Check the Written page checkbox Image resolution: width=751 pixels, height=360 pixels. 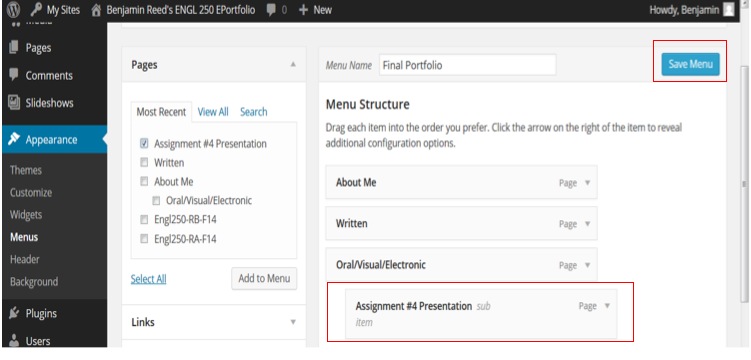(x=144, y=162)
